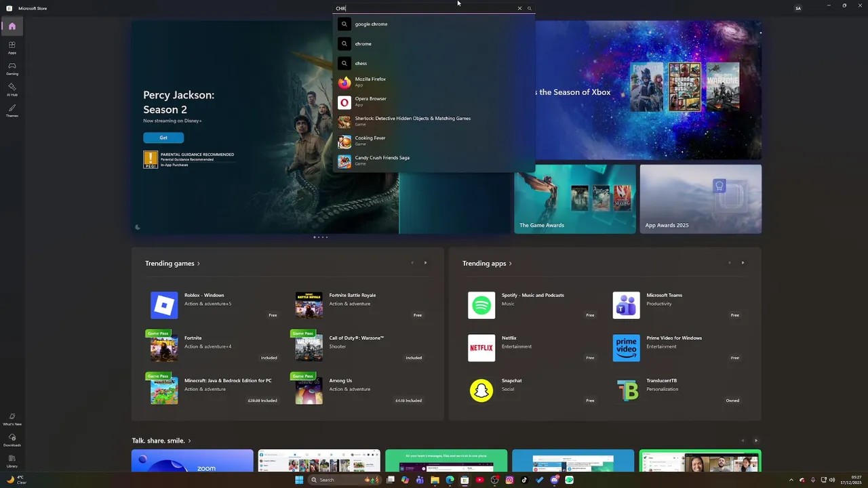Image resolution: width=868 pixels, height=488 pixels.
Task: Open the Snapchat app entry
Action: (x=532, y=390)
